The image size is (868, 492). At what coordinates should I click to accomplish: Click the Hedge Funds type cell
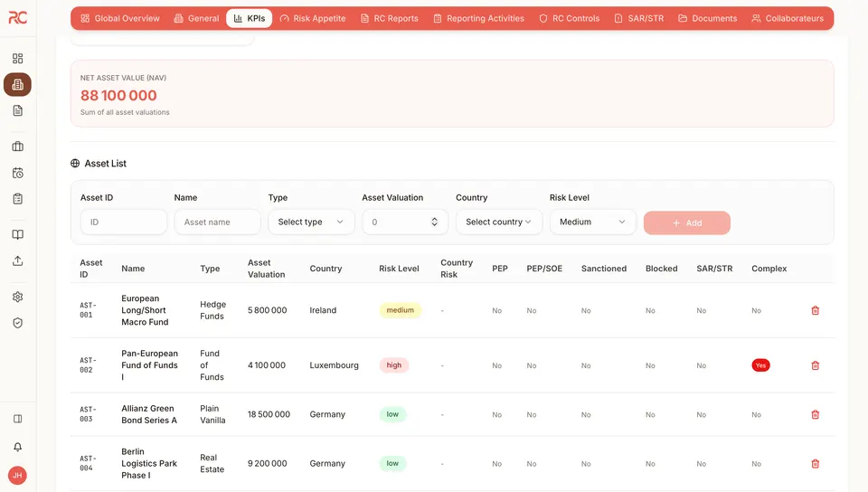[212, 310]
